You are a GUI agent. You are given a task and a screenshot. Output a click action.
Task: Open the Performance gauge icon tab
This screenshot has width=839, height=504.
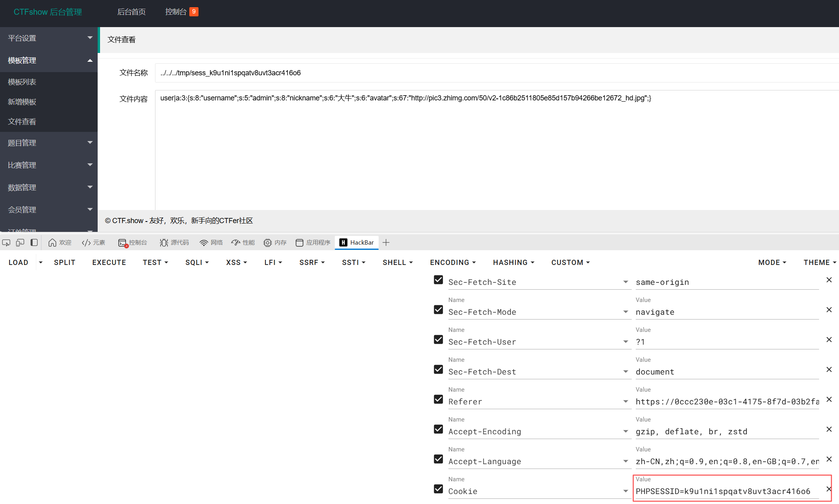tap(243, 243)
